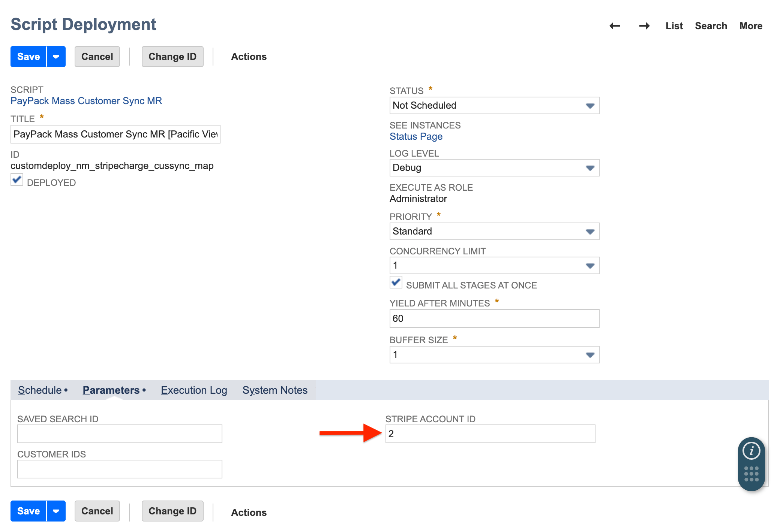This screenshot has width=780, height=532.
Task: Expand the Save button dropdown arrow
Action: 56,57
